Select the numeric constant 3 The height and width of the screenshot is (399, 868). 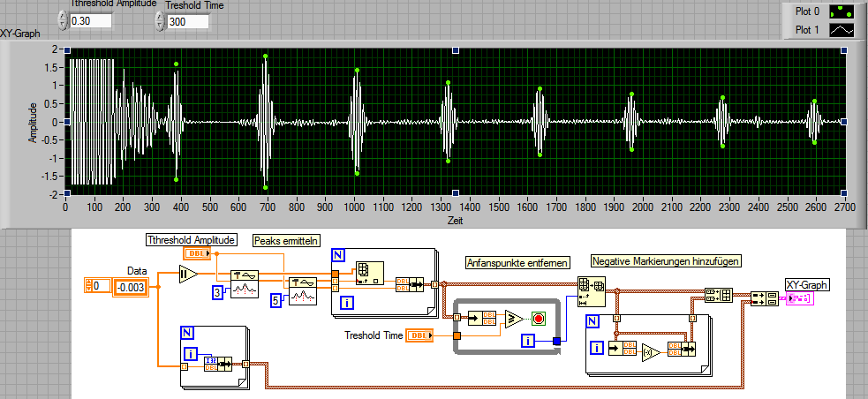[x=219, y=291]
